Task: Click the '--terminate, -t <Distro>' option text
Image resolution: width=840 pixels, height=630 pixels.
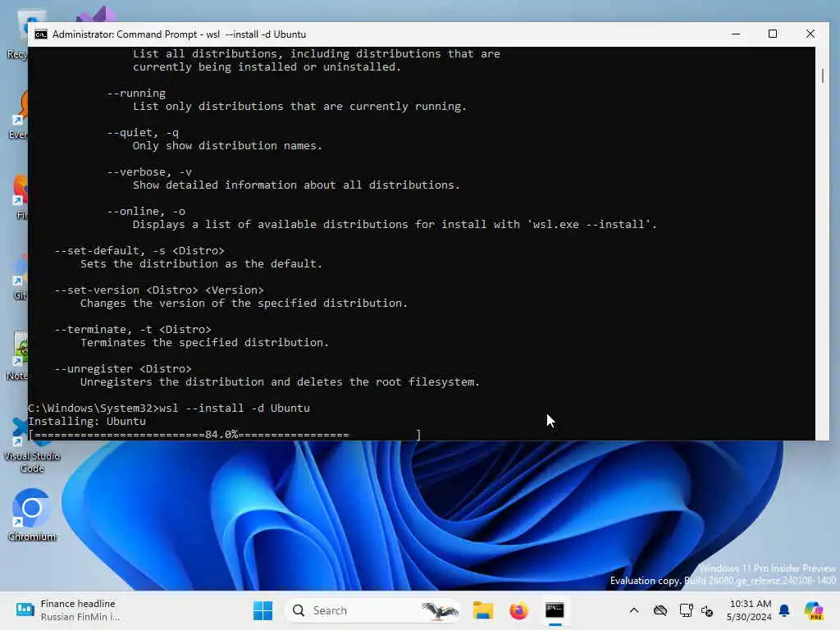Action: pyautogui.click(x=133, y=330)
